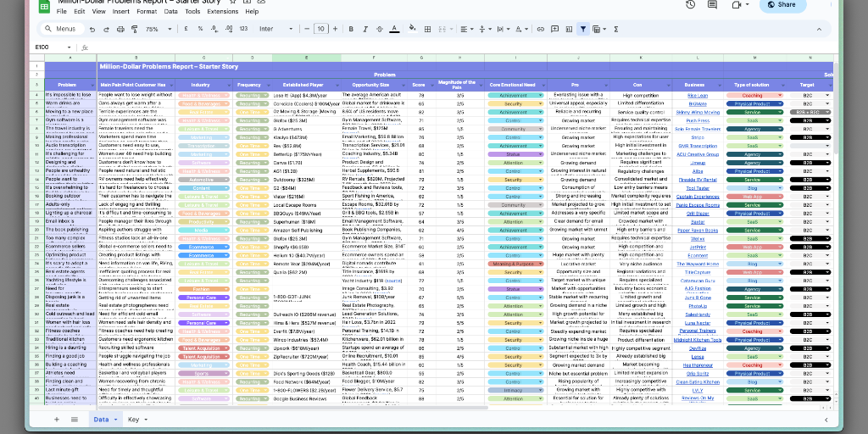The image size is (868, 434).
Task: Open the File menu
Action: pos(61,11)
